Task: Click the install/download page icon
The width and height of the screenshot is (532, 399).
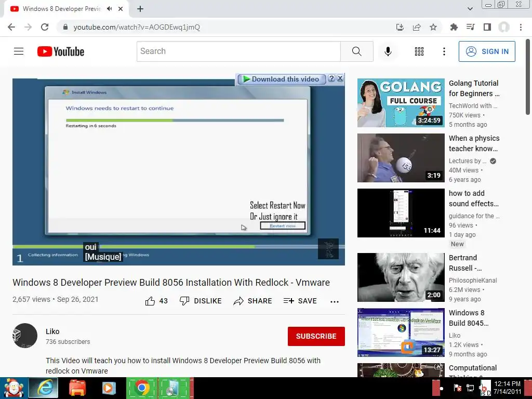Action: tap(400, 27)
